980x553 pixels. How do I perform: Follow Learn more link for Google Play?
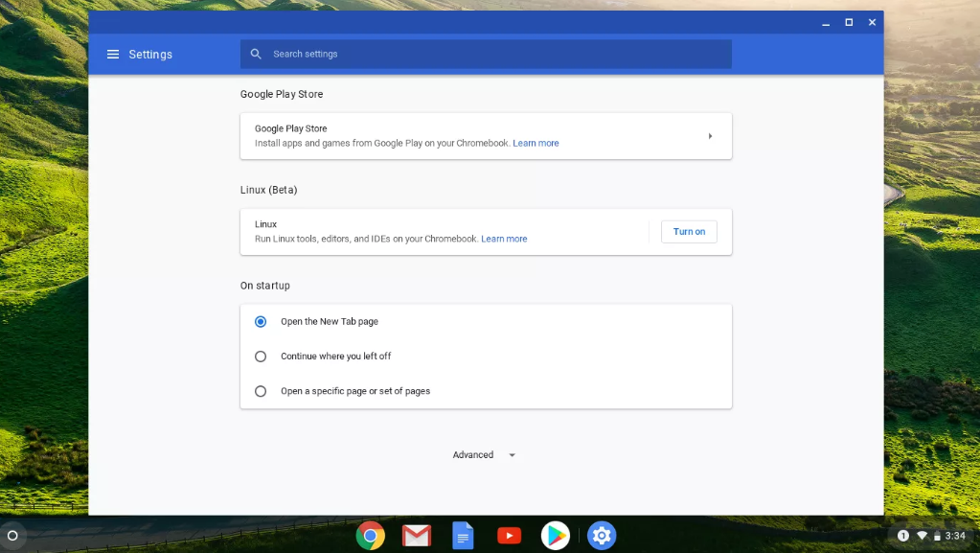(536, 143)
